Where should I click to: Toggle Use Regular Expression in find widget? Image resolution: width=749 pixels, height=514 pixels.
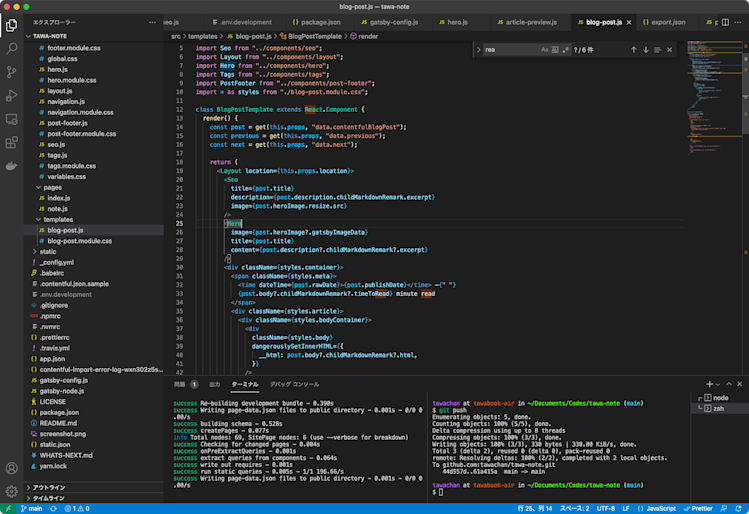click(x=566, y=50)
